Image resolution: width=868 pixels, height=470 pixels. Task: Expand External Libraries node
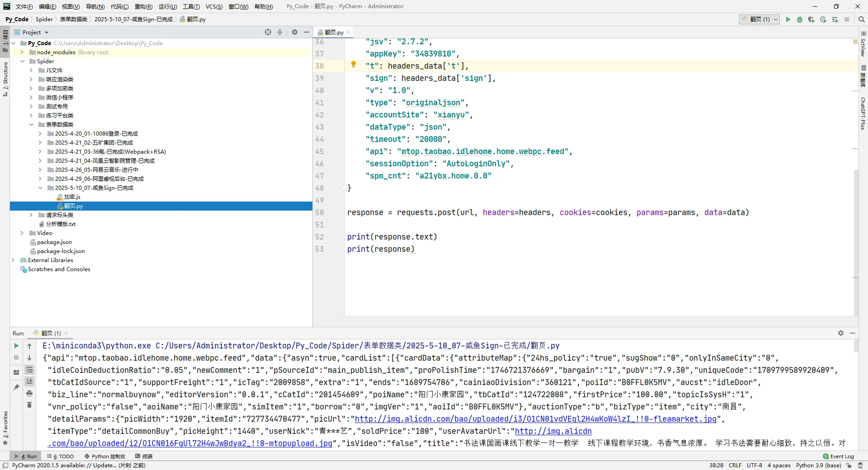[13, 260]
